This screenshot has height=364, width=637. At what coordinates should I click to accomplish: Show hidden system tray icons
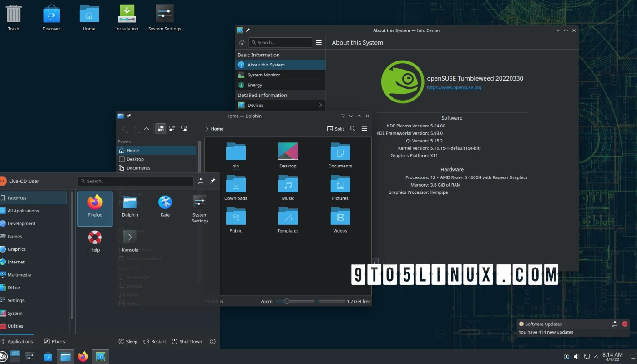click(x=596, y=356)
